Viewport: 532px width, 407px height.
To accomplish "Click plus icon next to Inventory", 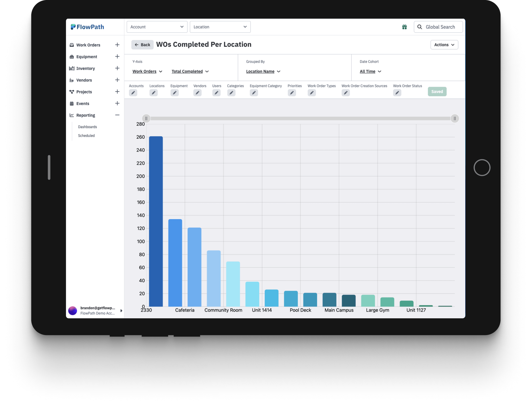I will [117, 68].
